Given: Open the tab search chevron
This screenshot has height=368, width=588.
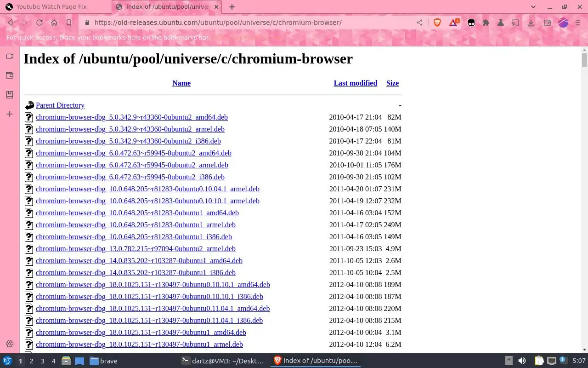Looking at the screenshot, I should pos(533,7).
